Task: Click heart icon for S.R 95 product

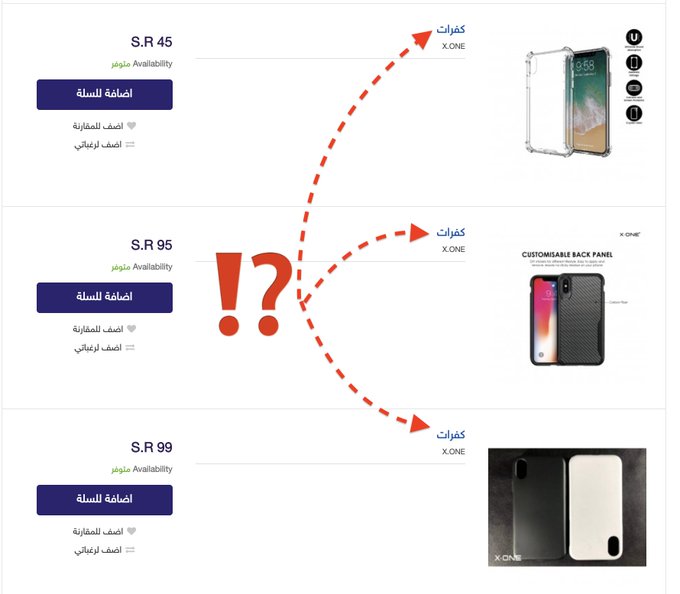Action: click(131, 329)
